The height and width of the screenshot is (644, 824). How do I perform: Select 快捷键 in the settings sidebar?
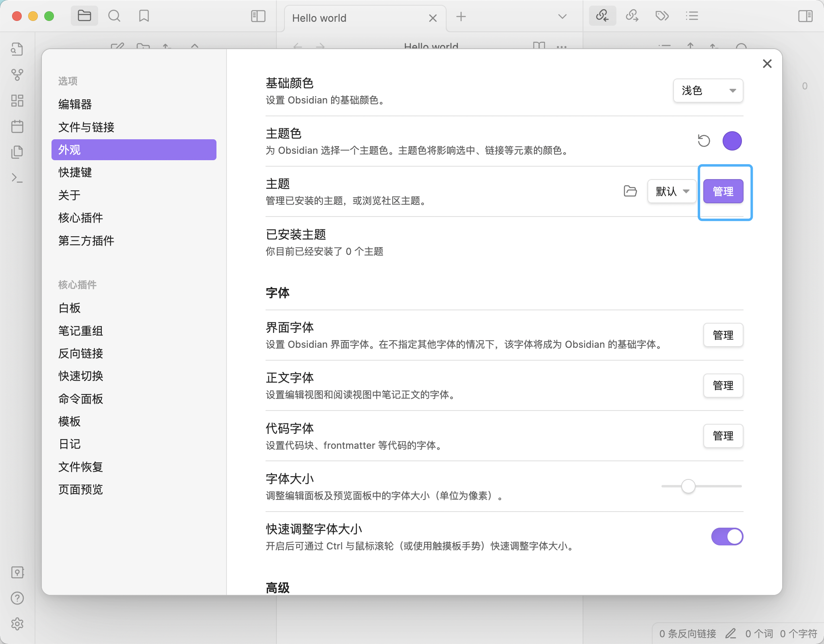pos(75,172)
